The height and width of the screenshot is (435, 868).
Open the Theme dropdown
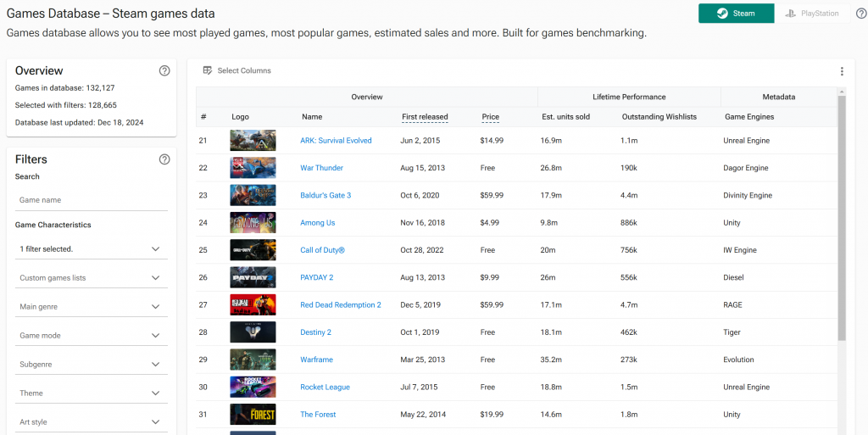(x=92, y=393)
